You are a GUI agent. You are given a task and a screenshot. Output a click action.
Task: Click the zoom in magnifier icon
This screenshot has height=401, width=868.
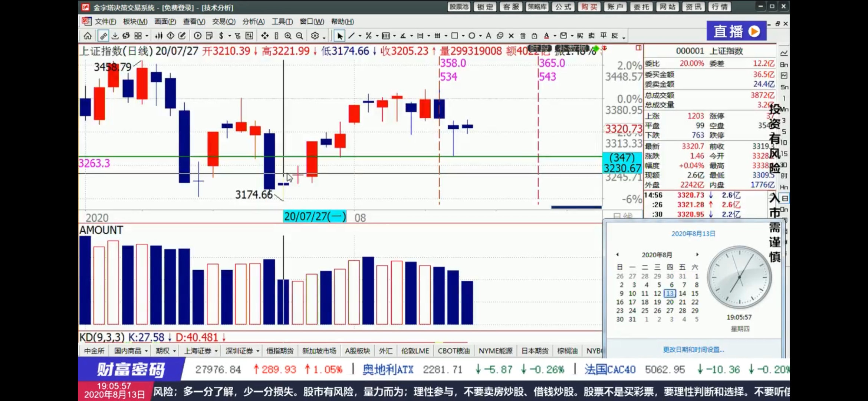coord(288,36)
